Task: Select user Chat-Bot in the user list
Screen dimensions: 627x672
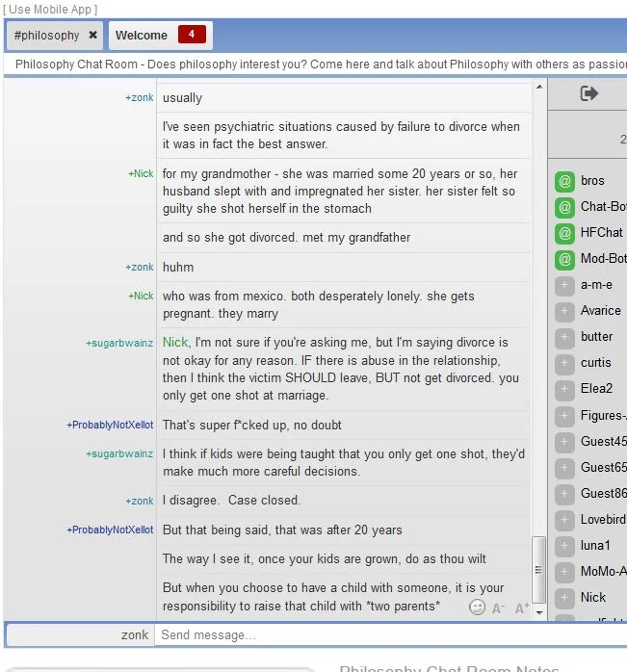Action: point(604,206)
